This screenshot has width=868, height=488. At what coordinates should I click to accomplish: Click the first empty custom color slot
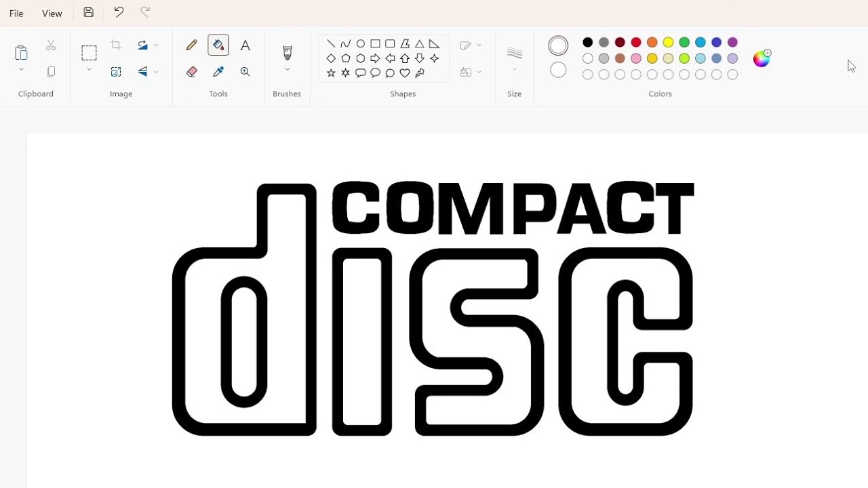(588, 75)
